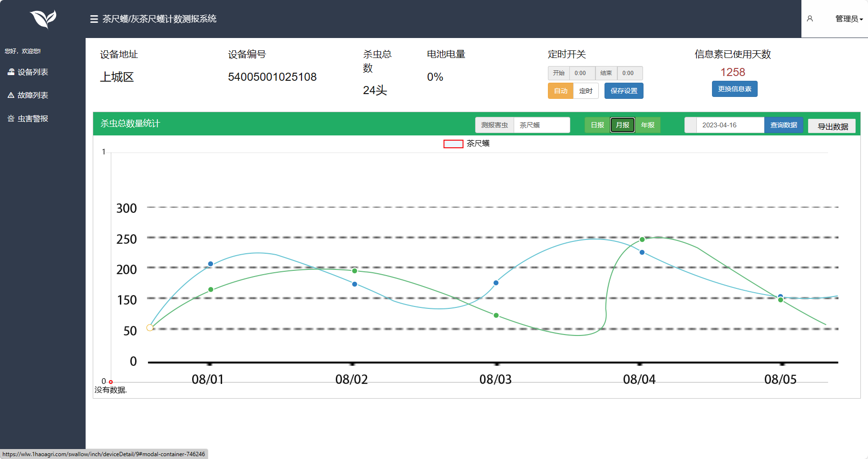Viewport: 868px width, 459px height.
Task: Click the user profile icon
Action: coord(810,19)
